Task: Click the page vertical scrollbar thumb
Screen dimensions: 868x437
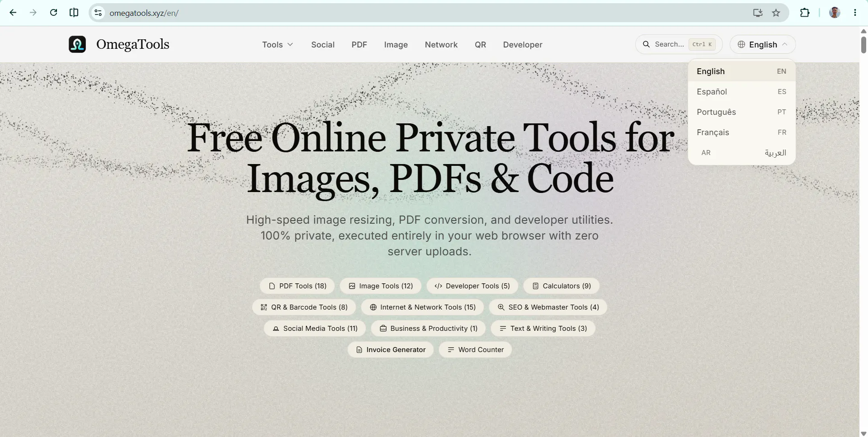Action: [863, 45]
